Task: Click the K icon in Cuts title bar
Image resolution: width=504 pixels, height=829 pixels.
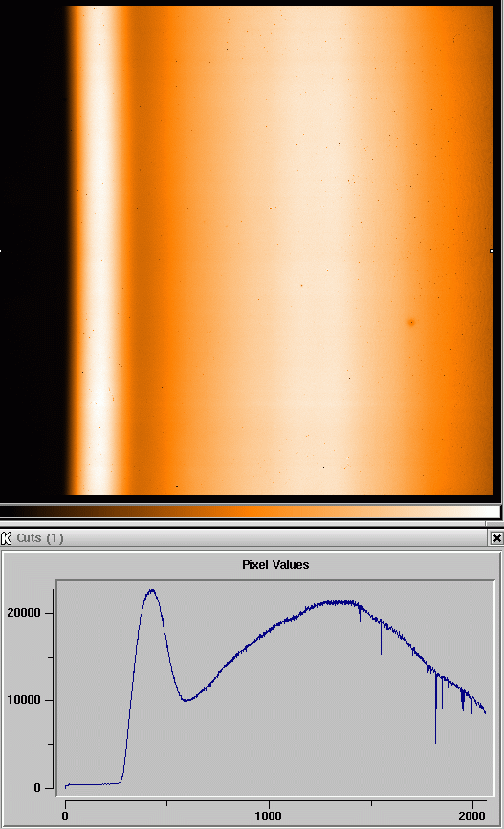Action: (7, 538)
